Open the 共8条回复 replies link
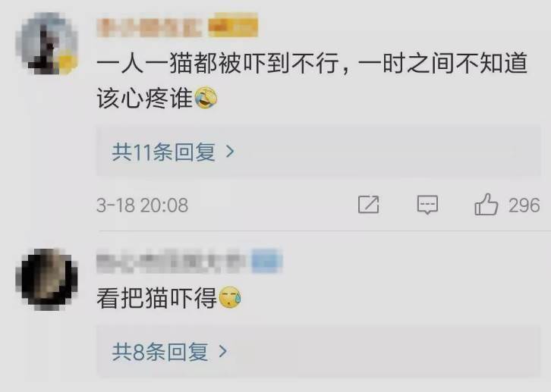Screen dimensions: 551x392 160,351
